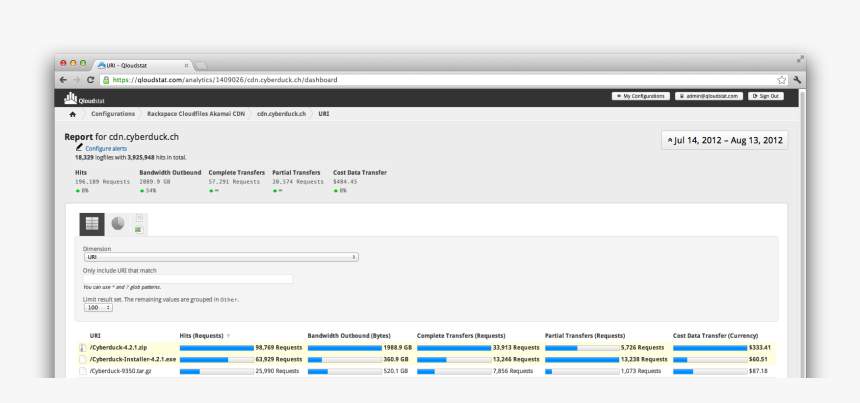Viewport: 860px width, 403px height.
Task: Click the green SSL lock icon
Action: [x=106, y=80]
